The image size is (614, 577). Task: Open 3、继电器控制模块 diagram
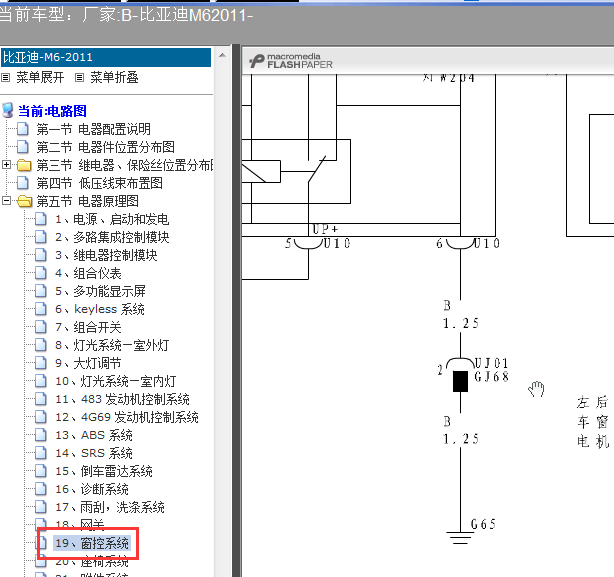pos(106,255)
